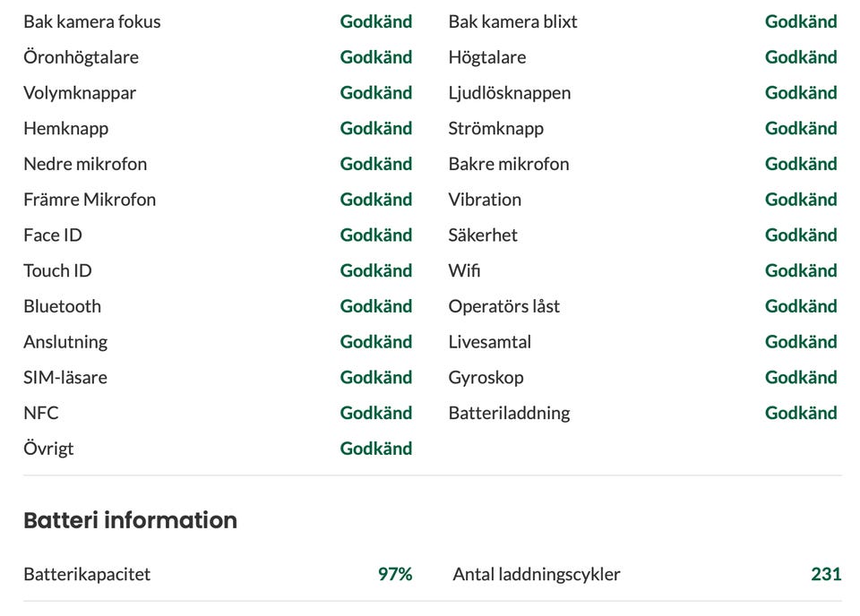Image resolution: width=860 pixels, height=616 pixels.
Task: Click the Godkänd status beside Öronhögtalare
Action: coord(376,57)
